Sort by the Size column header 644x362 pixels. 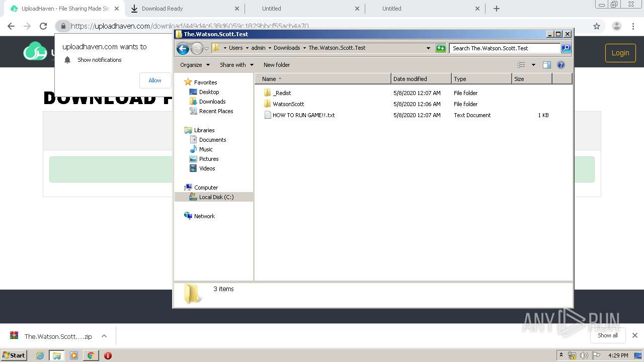532,79
